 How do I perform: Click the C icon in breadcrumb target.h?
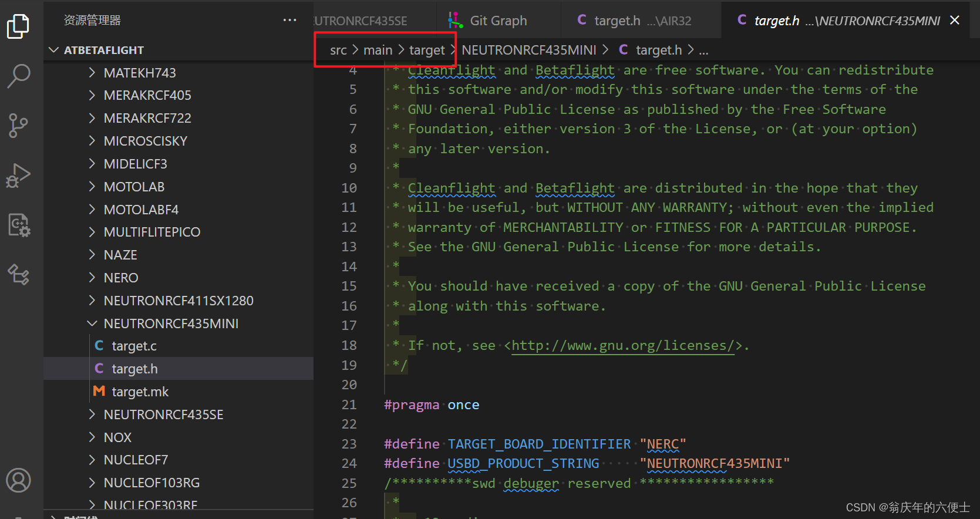624,50
